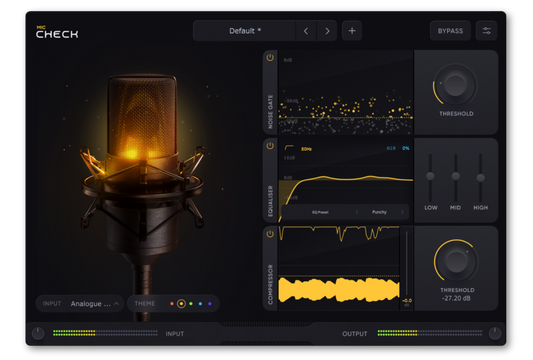This screenshot has width=533, height=360.
Task: Click the -27.20 dB threshold value
Action: tap(457, 298)
